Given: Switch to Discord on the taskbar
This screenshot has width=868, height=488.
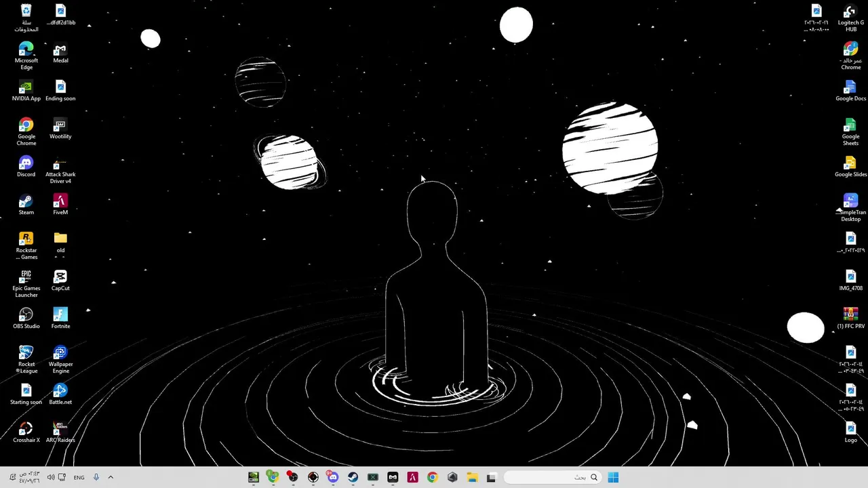Looking at the screenshot, I should [332, 477].
